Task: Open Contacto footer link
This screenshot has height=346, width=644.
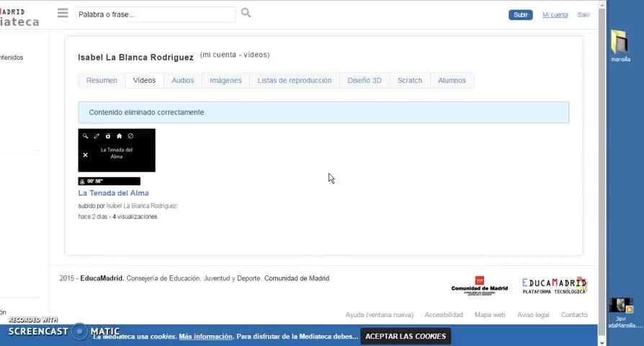Action: tap(574, 315)
